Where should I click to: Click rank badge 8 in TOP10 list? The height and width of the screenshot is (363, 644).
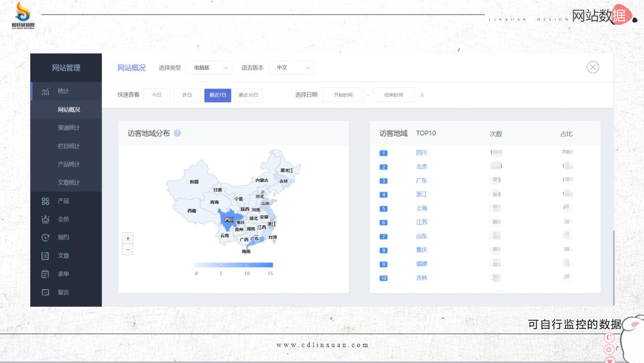click(383, 250)
